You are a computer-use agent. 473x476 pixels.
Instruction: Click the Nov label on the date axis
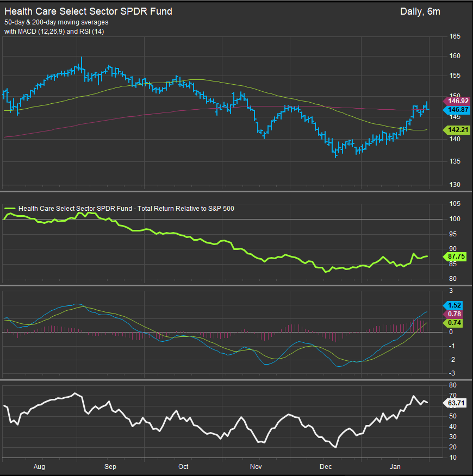pos(256,467)
